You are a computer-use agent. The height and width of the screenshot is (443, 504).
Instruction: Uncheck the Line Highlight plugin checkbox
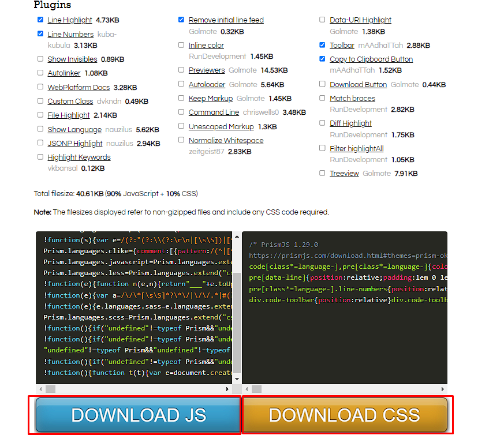pyautogui.click(x=40, y=20)
